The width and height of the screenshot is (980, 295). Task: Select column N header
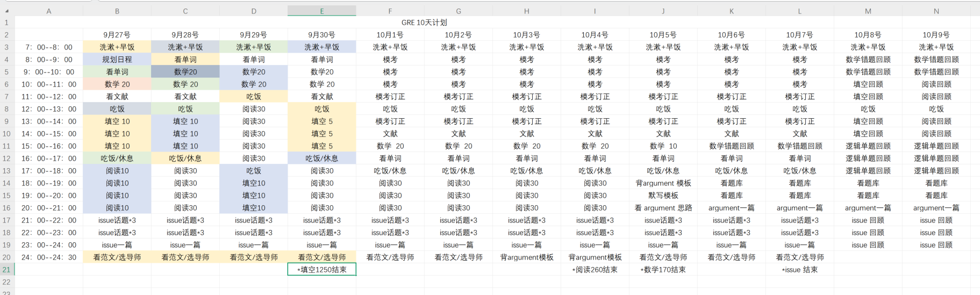click(936, 11)
